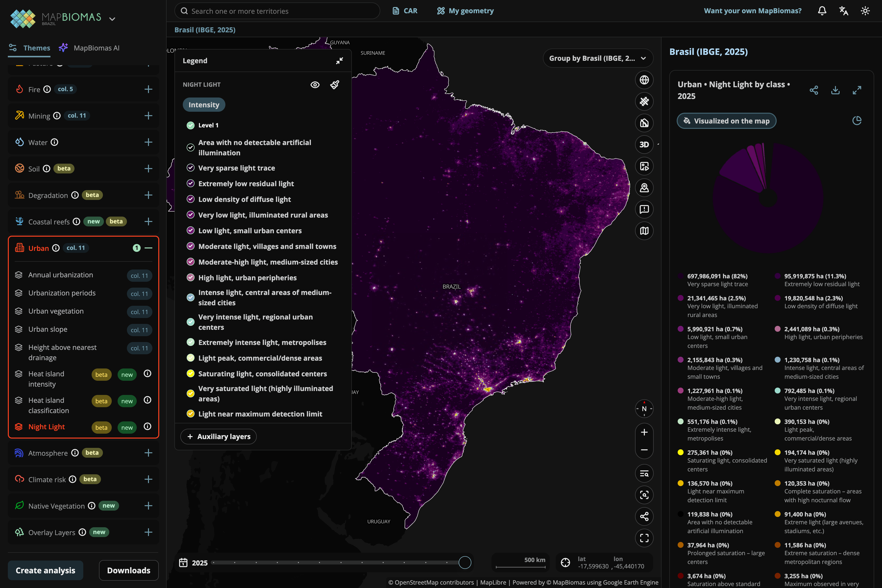This screenshot has width=882, height=588.
Task: Toggle Night Light layer visibility eye
Action: 315,85
